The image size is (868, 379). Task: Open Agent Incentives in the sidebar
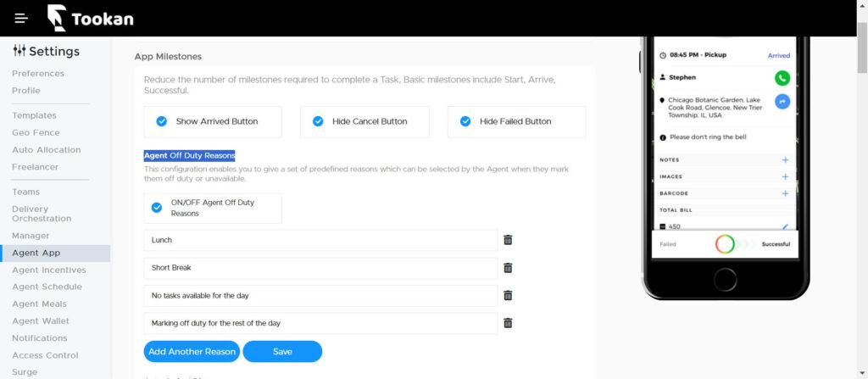coord(49,270)
